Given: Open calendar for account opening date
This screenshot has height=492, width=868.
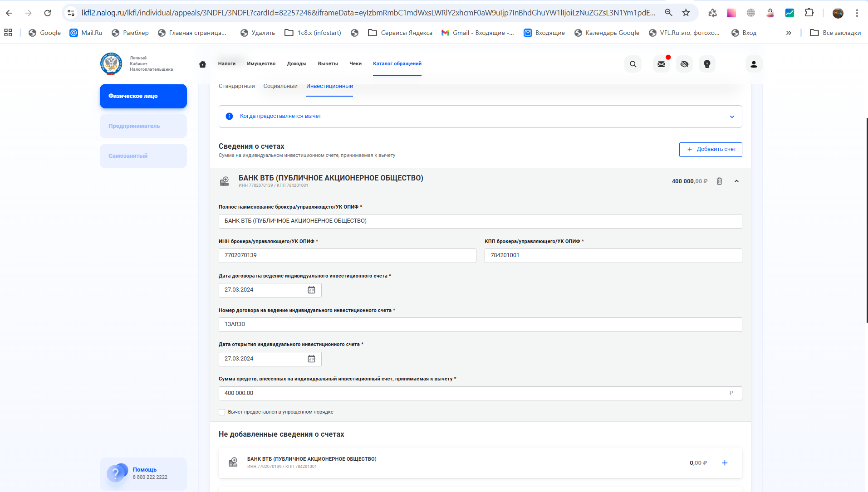Looking at the screenshot, I should point(311,359).
